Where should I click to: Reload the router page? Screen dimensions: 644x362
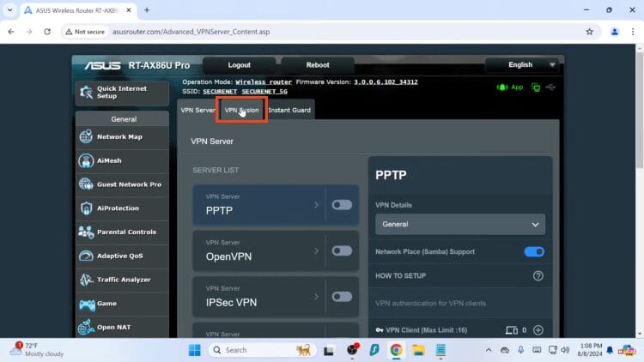(x=47, y=32)
